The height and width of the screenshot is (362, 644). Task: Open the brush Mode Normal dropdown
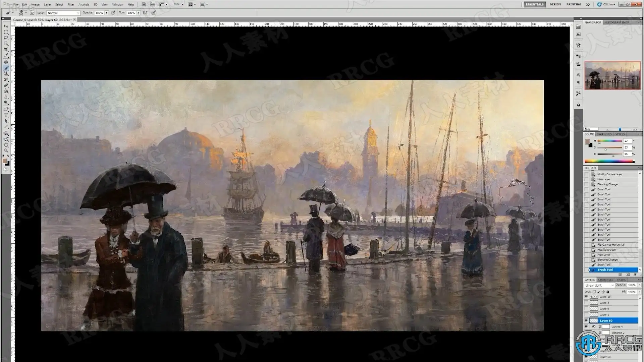click(63, 13)
